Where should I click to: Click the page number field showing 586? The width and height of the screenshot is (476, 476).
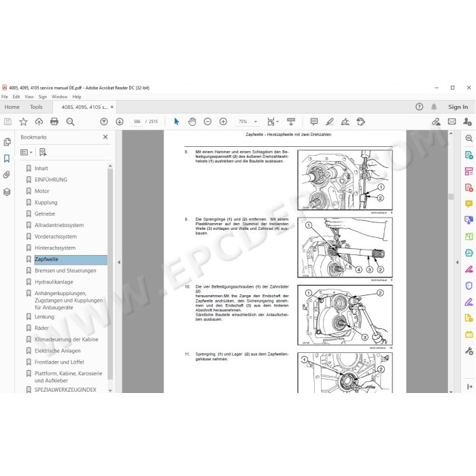137,122
